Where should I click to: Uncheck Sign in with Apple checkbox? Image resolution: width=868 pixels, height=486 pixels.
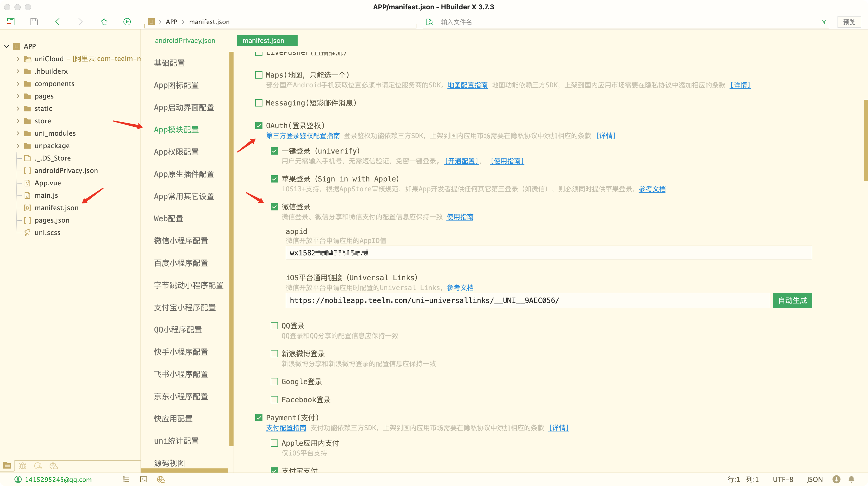pos(274,179)
